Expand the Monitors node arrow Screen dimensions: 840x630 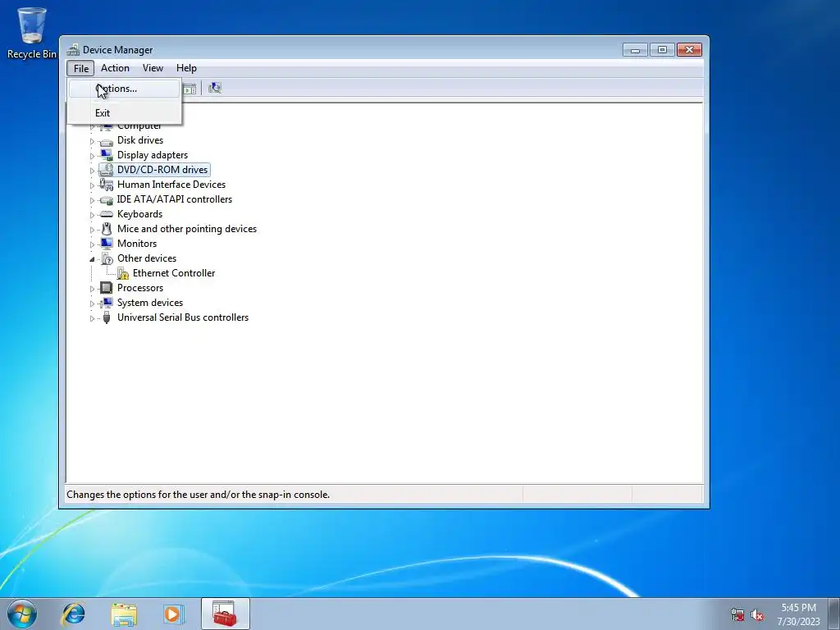point(92,244)
